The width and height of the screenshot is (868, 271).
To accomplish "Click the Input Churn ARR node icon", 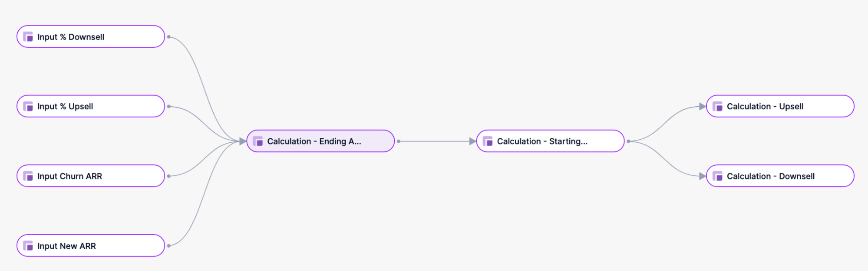I will click(x=28, y=176).
